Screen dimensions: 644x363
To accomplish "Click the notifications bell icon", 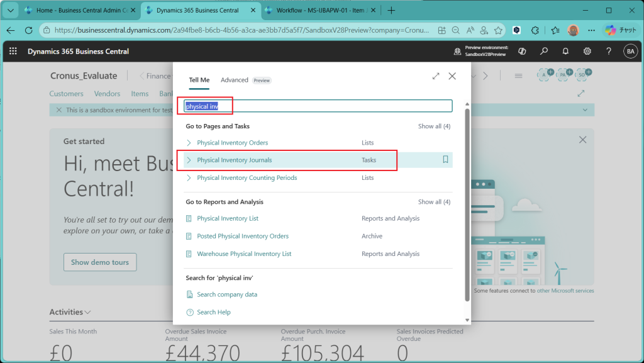I will (565, 52).
